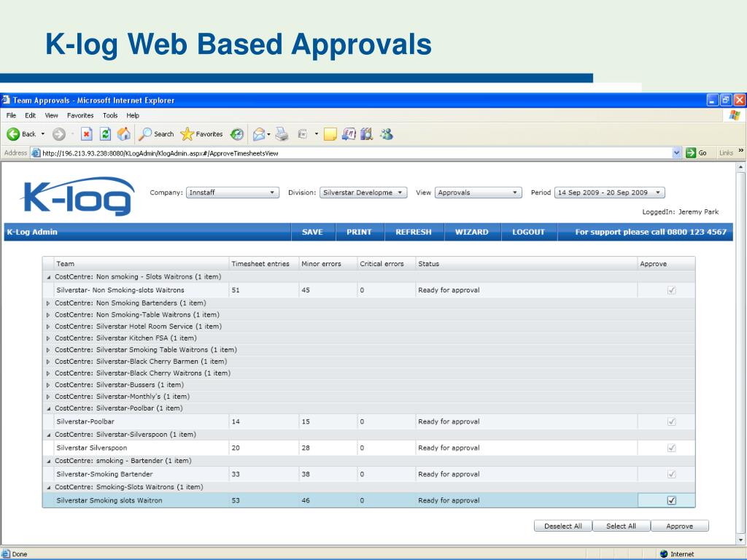This screenshot has width=747, height=560.
Task: Open the Help menu
Action: point(133,115)
